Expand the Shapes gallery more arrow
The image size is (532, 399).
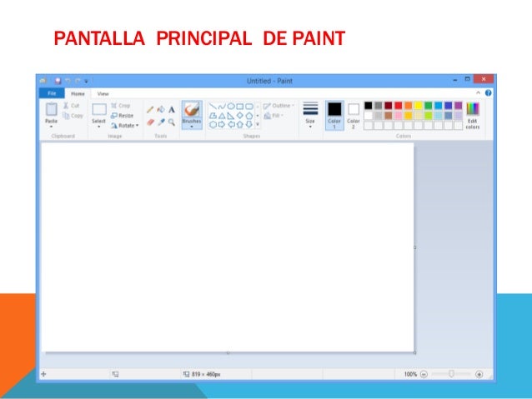[258, 124]
